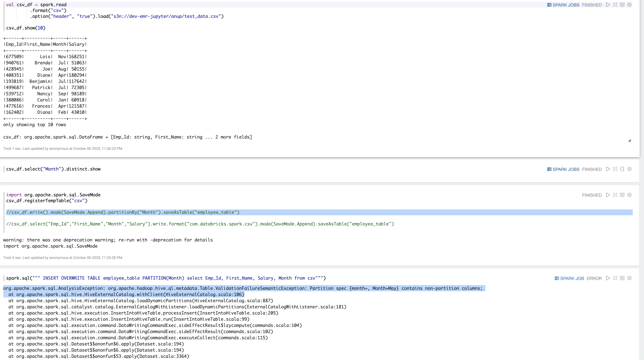Run the INSERT OVERWRITE paragraph

(608, 278)
